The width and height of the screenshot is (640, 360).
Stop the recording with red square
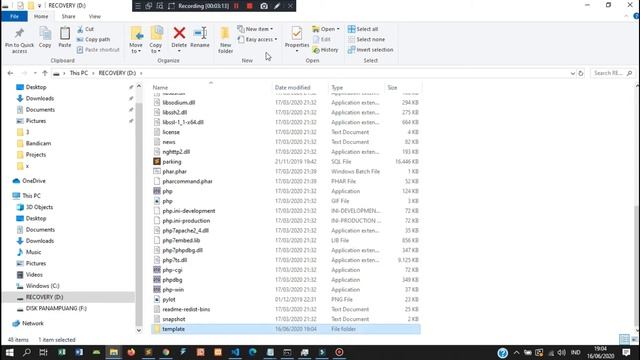(x=249, y=6)
